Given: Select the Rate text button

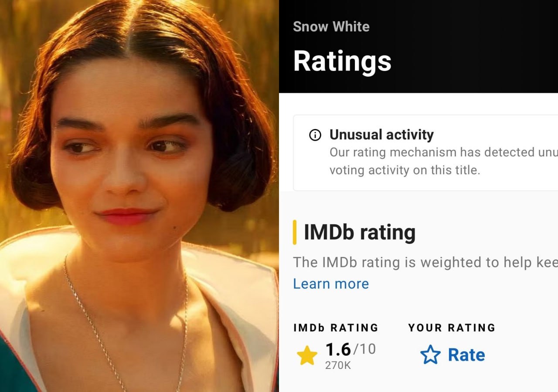Looking at the screenshot, I should pyautogui.click(x=466, y=355).
